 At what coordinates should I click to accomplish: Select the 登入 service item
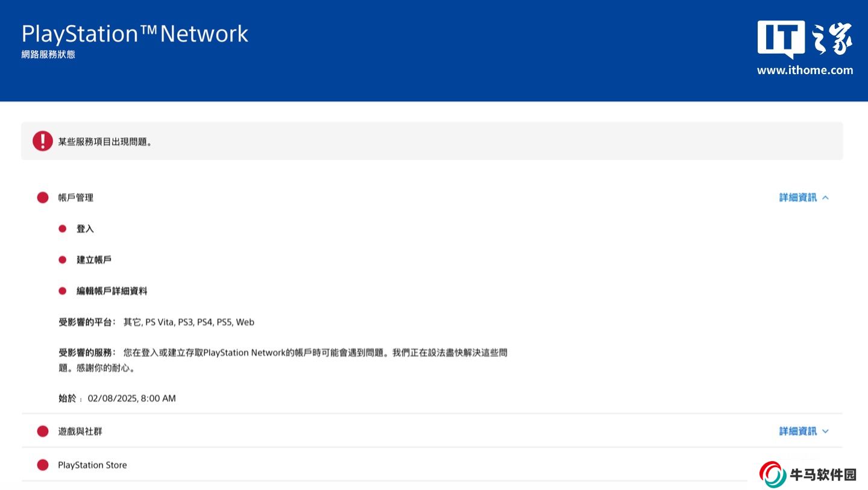(85, 229)
